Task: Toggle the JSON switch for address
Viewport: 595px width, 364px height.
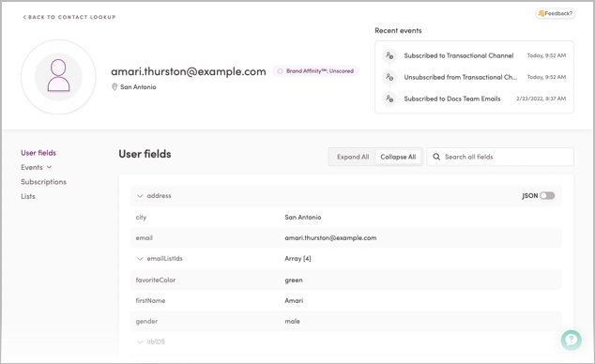Action: pyautogui.click(x=547, y=196)
